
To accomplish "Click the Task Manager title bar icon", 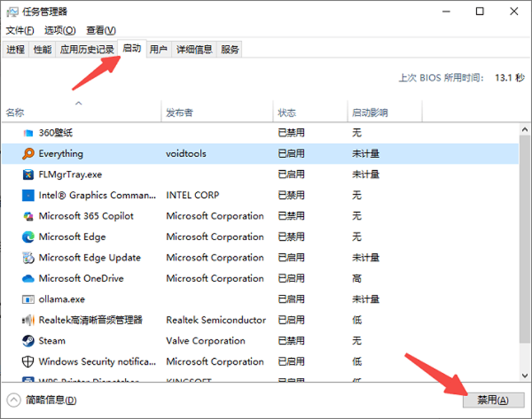I will 12,11.
